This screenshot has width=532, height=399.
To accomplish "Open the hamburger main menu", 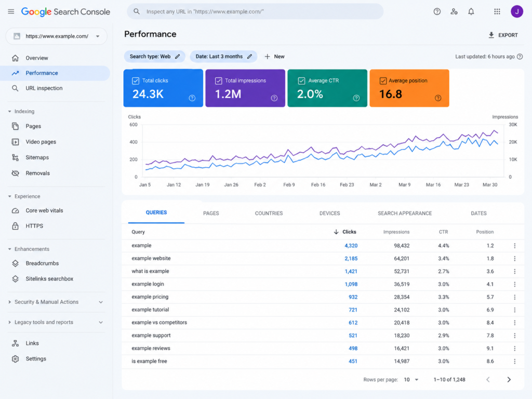I will (x=11, y=11).
